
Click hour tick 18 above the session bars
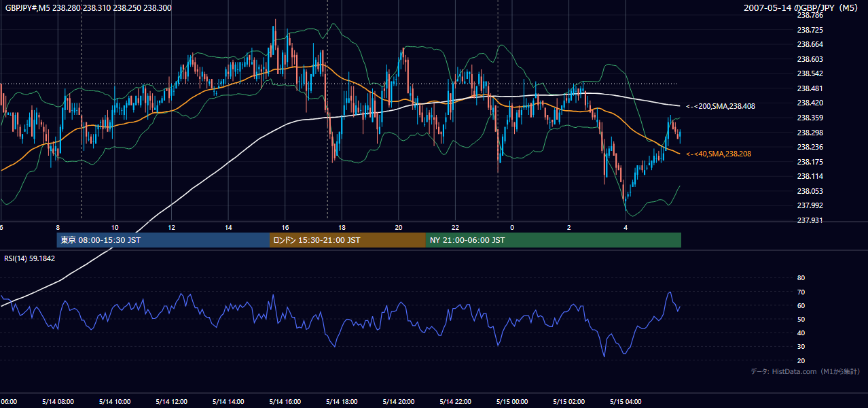click(x=342, y=227)
